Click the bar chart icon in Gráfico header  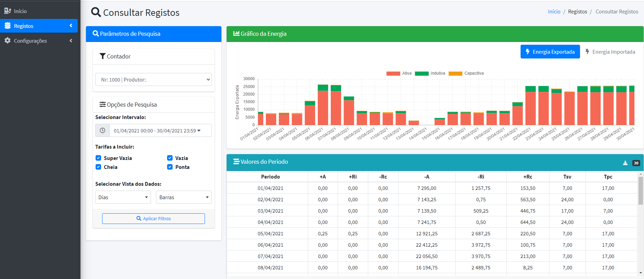coord(236,34)
